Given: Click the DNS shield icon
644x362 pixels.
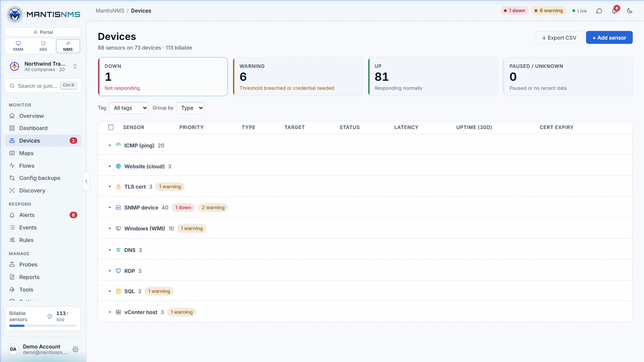Looking at the screenshot, I should pyautogui.click(x=118, y=250).
